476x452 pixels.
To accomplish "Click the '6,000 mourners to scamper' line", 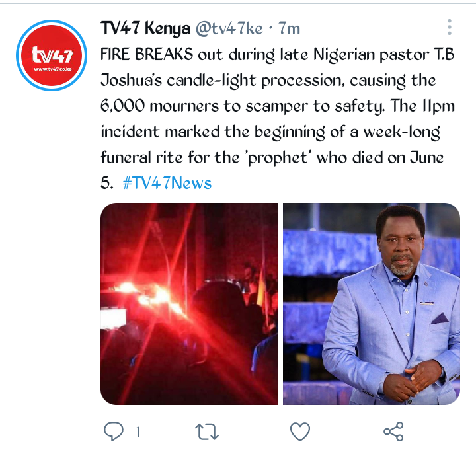I will click(278, 106).
